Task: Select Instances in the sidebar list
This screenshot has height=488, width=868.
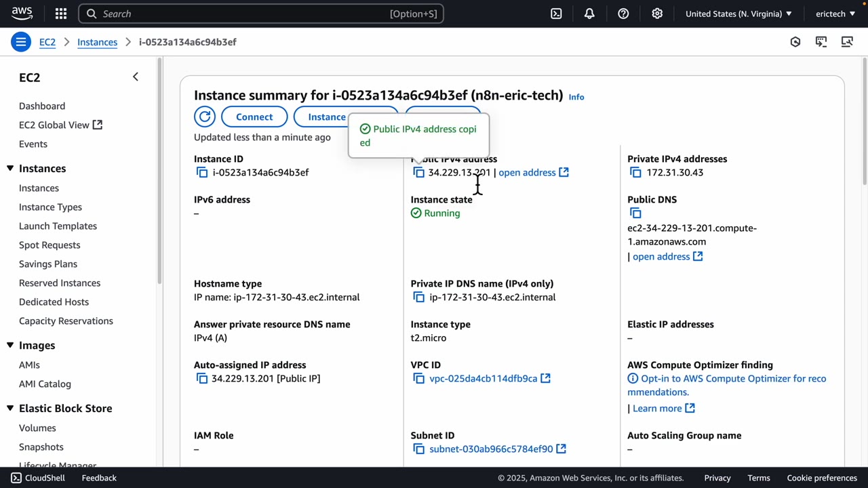Action: click(x=39, y=188)
